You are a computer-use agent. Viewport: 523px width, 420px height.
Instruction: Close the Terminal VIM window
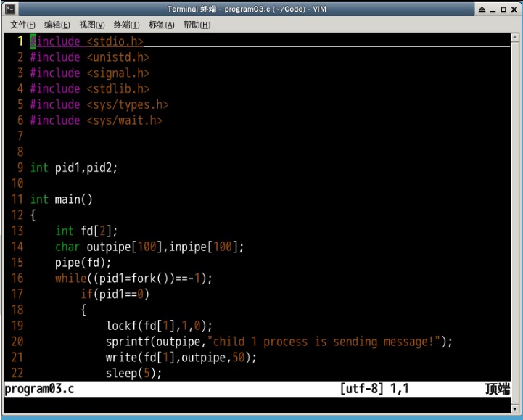(x=514, y=9)
